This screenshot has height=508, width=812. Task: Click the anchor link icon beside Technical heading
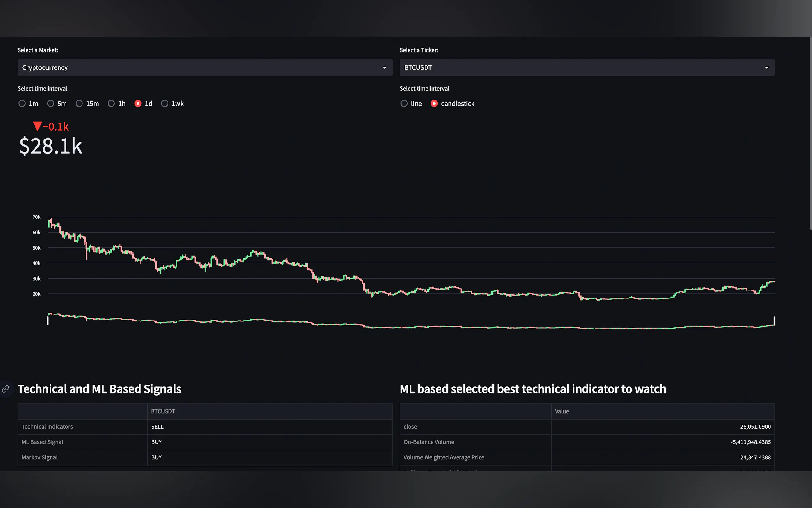click(5, 389)
